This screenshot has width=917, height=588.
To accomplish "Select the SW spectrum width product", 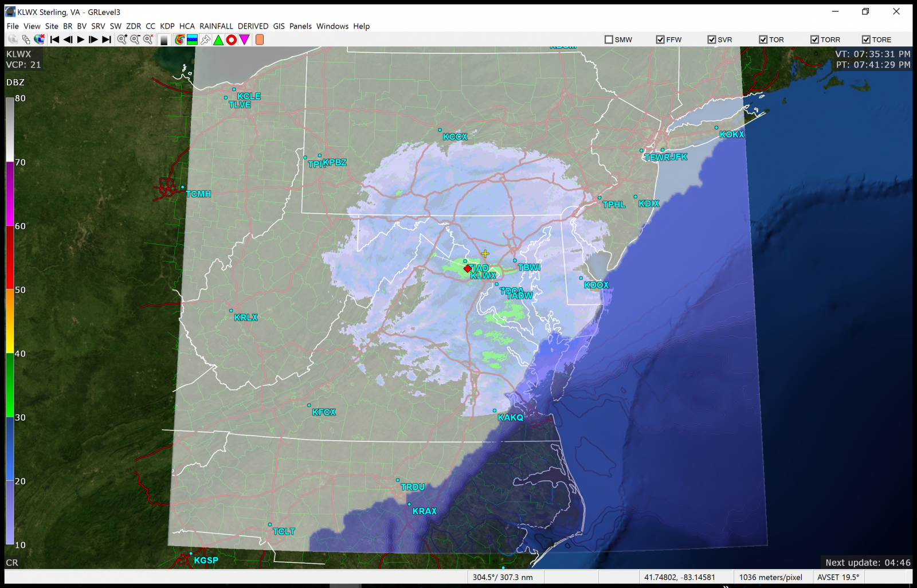I will (x=116, y=26).
